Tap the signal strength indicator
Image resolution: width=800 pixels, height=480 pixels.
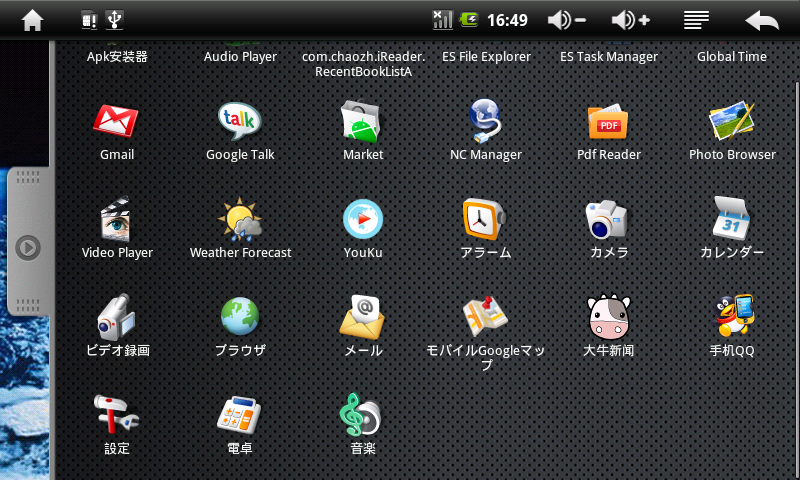pyautogui.click(x=442, y=20)
